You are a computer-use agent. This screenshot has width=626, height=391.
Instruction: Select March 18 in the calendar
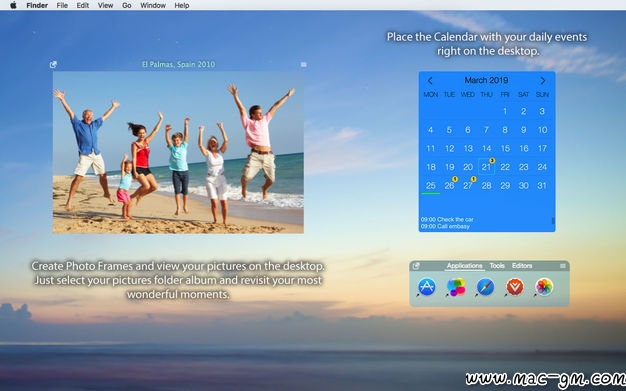point(430,167)
